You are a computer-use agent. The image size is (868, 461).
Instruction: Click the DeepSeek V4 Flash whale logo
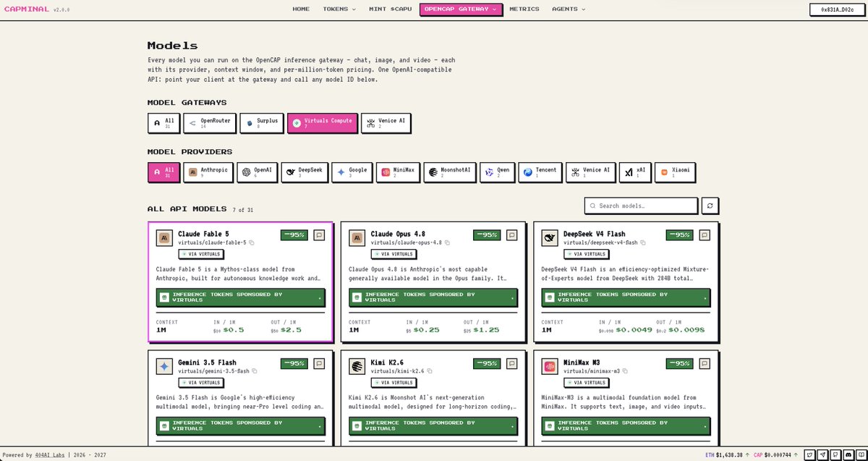(550, 238)
